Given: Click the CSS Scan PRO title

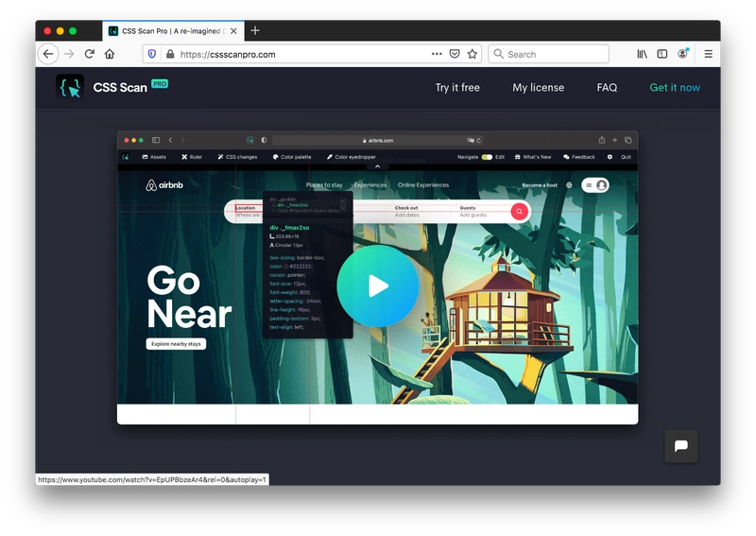Looking at the screenshot, I should point(130,87).
